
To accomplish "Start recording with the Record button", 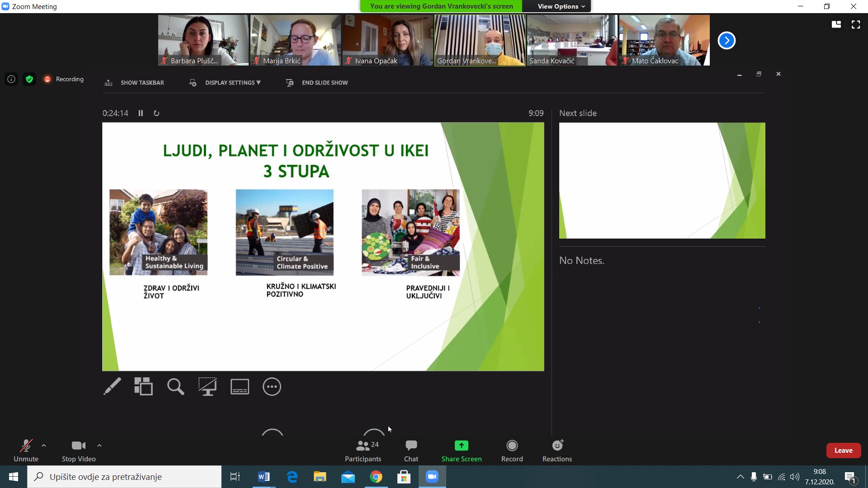I will [512, 450].
